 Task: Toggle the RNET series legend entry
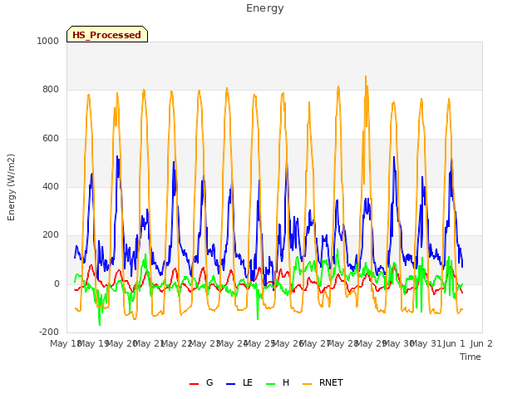[x=323, y=382]
